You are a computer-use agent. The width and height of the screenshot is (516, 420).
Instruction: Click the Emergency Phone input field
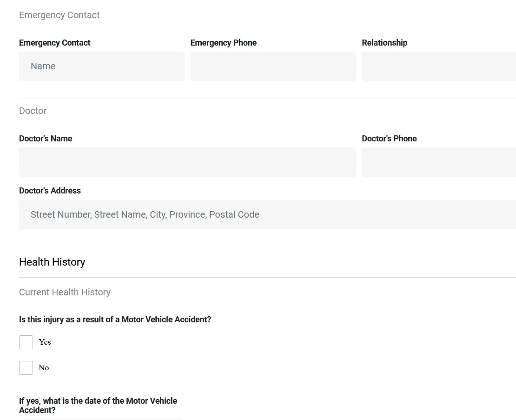click(x=273, y=66)
